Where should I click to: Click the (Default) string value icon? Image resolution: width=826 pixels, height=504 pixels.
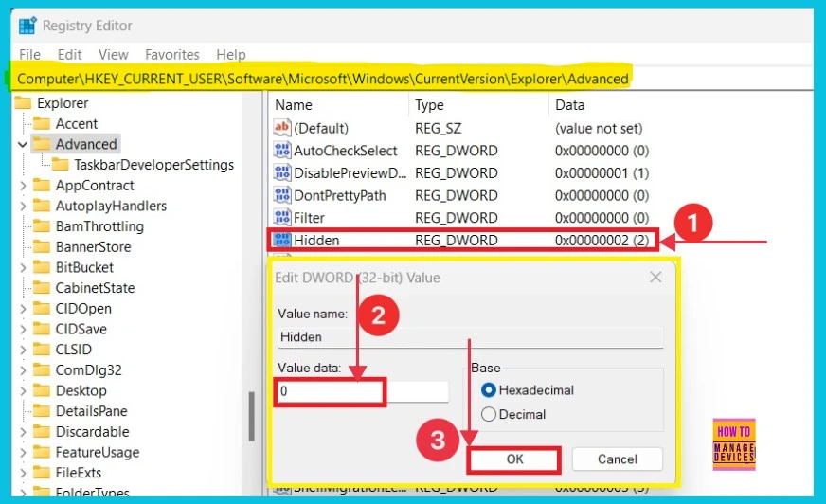pyautogui.click(x=282, y=128)
